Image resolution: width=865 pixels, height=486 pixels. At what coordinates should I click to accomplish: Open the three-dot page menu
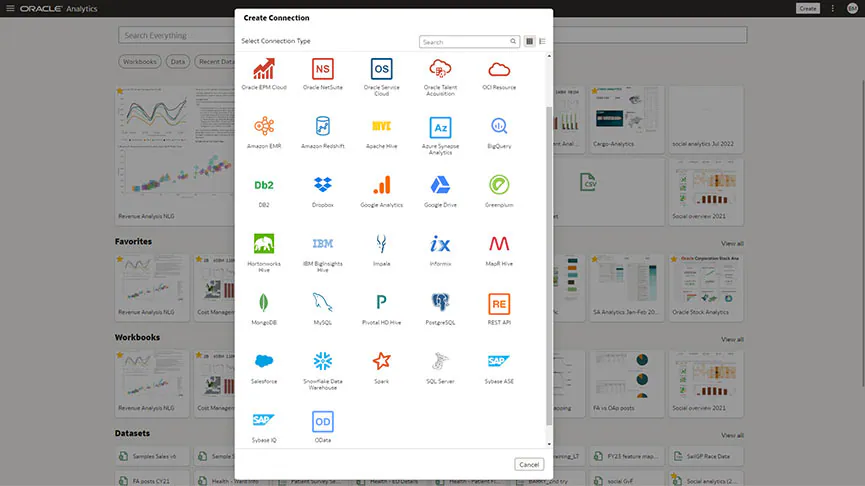click(832, 8)
